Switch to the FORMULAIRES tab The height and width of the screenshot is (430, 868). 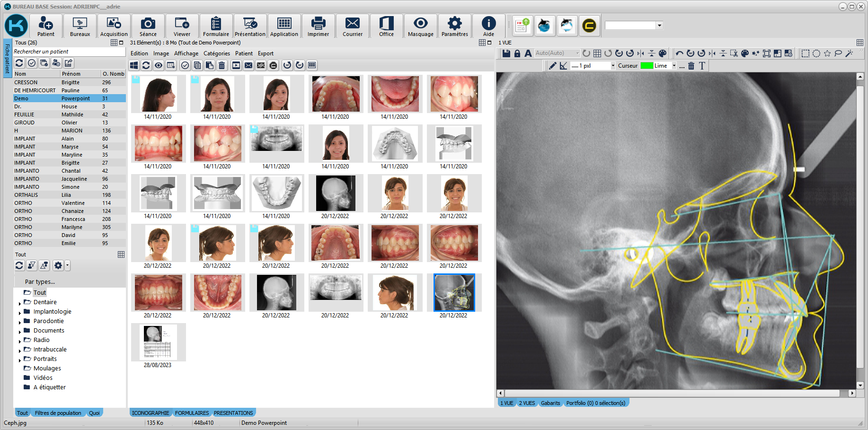192,413
